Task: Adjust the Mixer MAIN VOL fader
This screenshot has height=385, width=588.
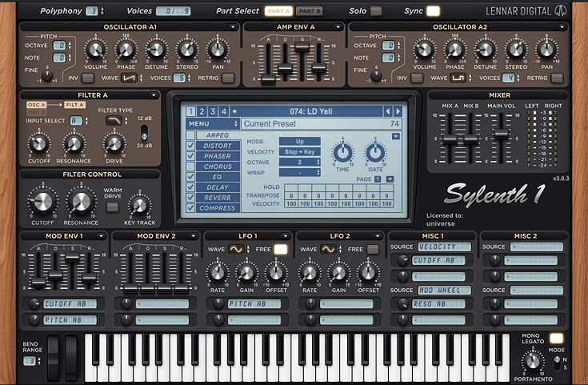Action: pyautogui.click(x=501, y=134)
